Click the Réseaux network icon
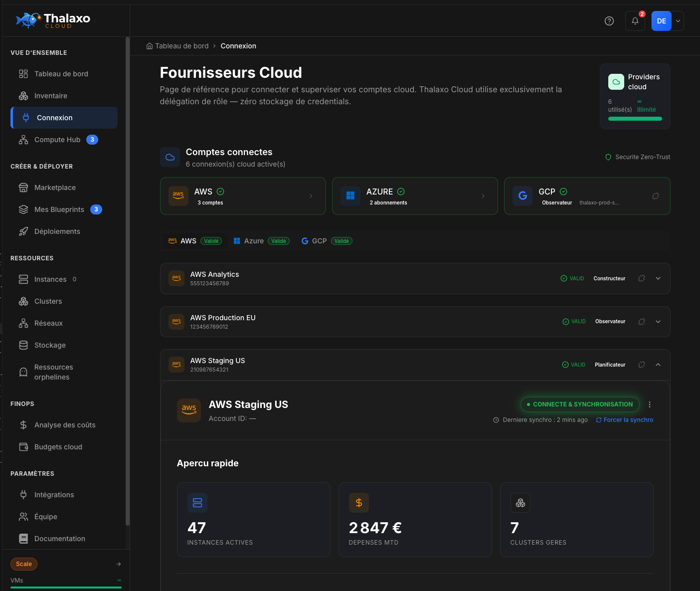Image resolution: width=700 pixels, height=591 pixels. pyautogui.click(x=23, y=323)
